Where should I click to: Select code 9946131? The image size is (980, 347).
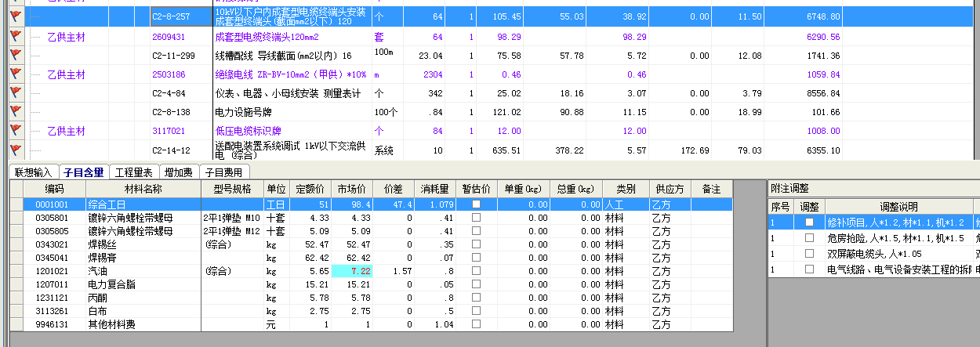pos(51,324)
